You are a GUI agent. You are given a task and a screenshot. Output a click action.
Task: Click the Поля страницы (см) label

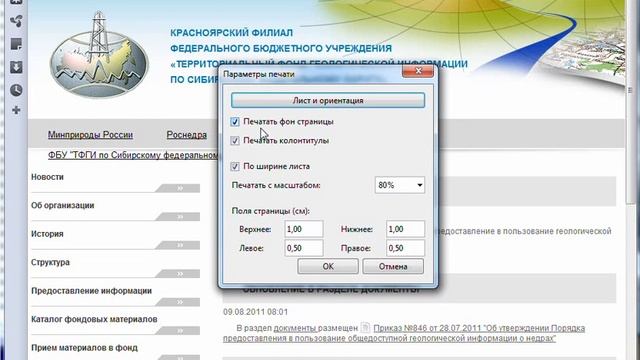pyautogui.click(x=271, y=211)
